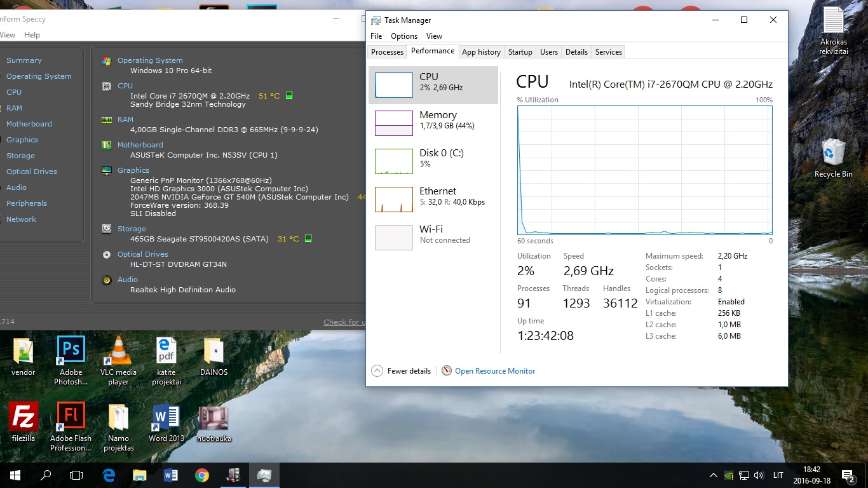Viewport: 868px width, 488px height.
Task: Click the Open Resource Monitor link
Action: click(495, 371)
